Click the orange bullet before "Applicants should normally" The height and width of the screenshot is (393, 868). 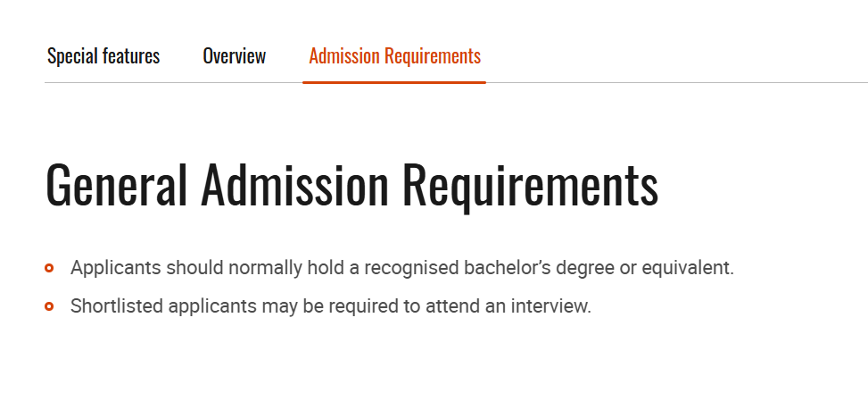pos(50,268)
